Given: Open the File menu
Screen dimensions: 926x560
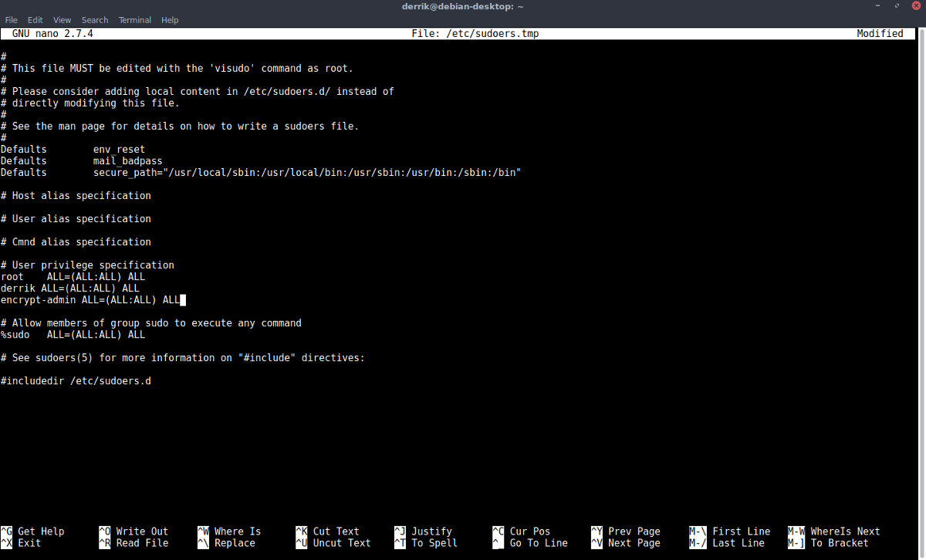Looking at the screenshot, I should click(11, 20).
